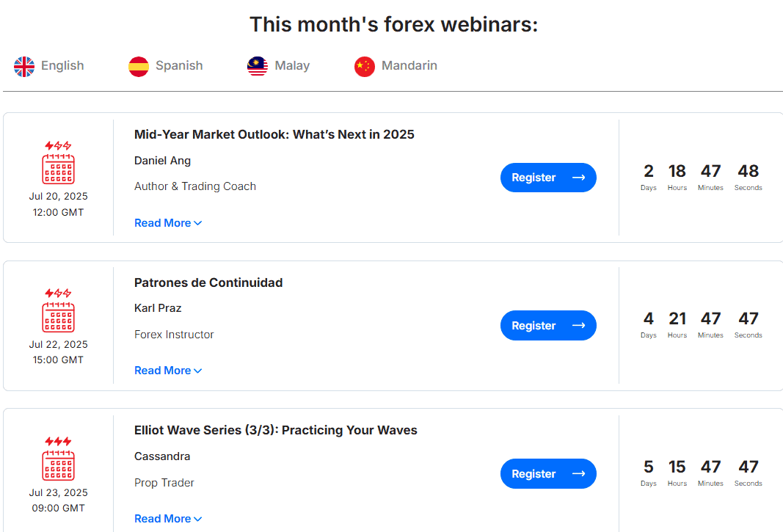Expand Read More under Mid-Year Market Outlook
The height and width of the screenshot is (532, 783).
(168, 222)
